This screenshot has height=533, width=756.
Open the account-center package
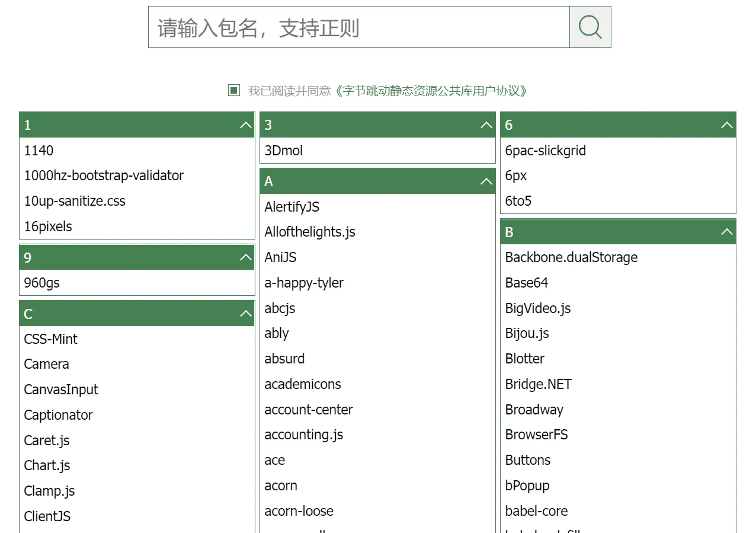(x=309, y=410)
